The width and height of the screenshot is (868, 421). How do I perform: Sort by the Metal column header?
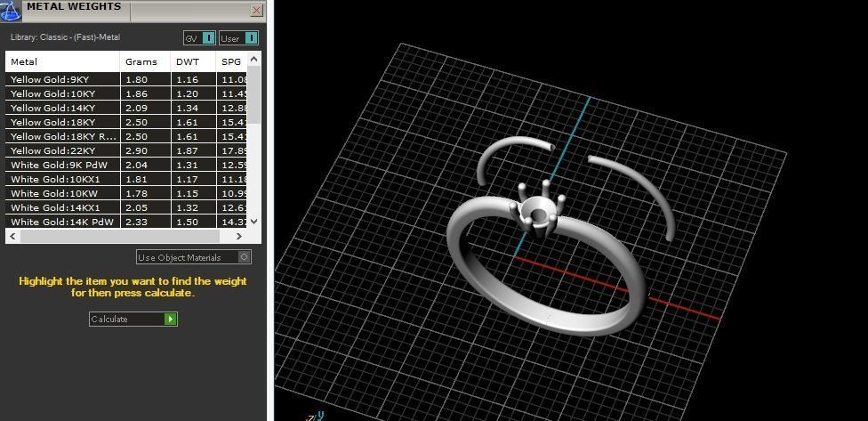tap(62, 61)
